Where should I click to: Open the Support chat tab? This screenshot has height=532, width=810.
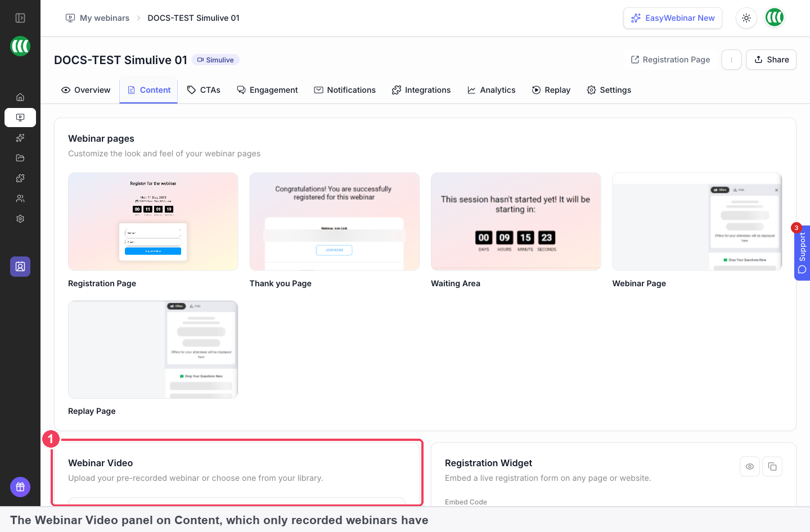[x=802, y=253]
